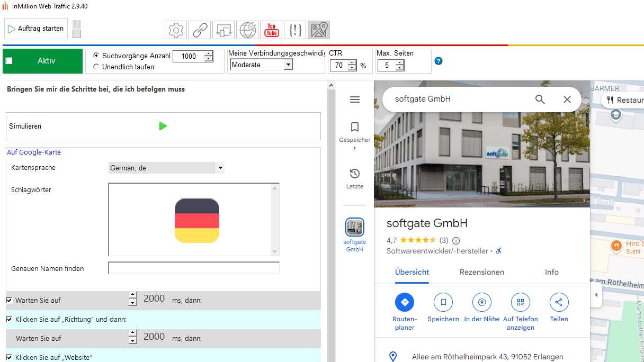Toggle the Aktiv checkbox

tap(9, 61)
